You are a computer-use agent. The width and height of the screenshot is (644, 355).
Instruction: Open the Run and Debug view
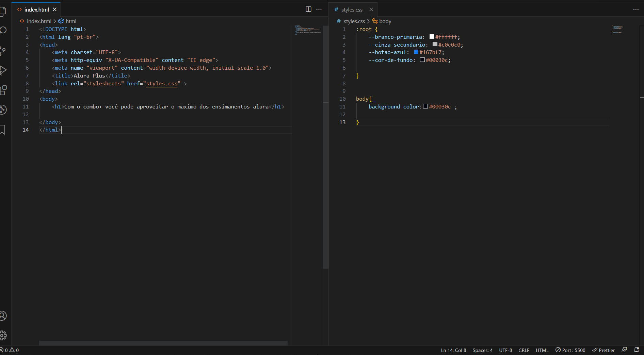(x=3, y=70)
